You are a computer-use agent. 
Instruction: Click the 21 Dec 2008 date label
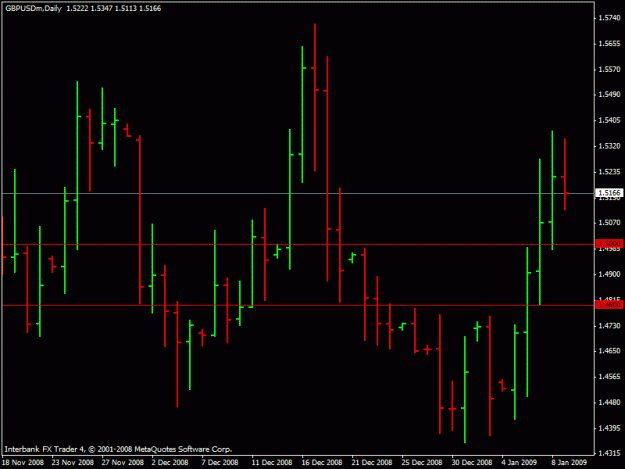tap(372, 463)
